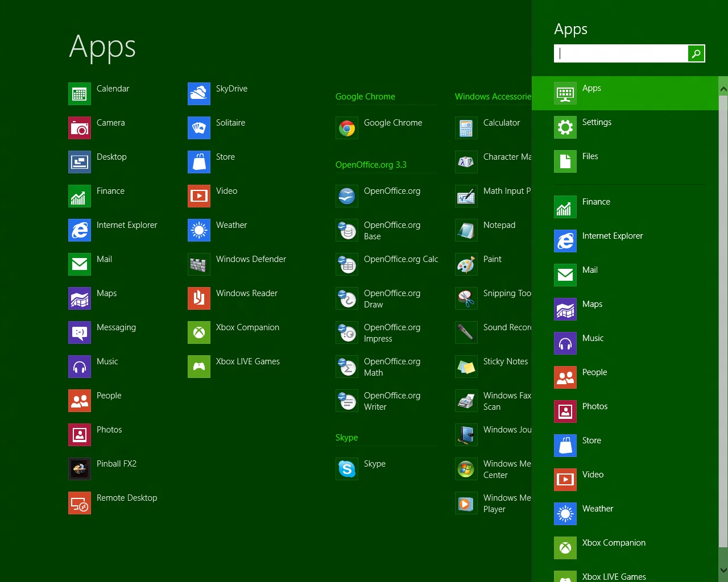
Task: Open OpenOffice.org Writer
Action: pyautogui.click(x=347, y=401)
